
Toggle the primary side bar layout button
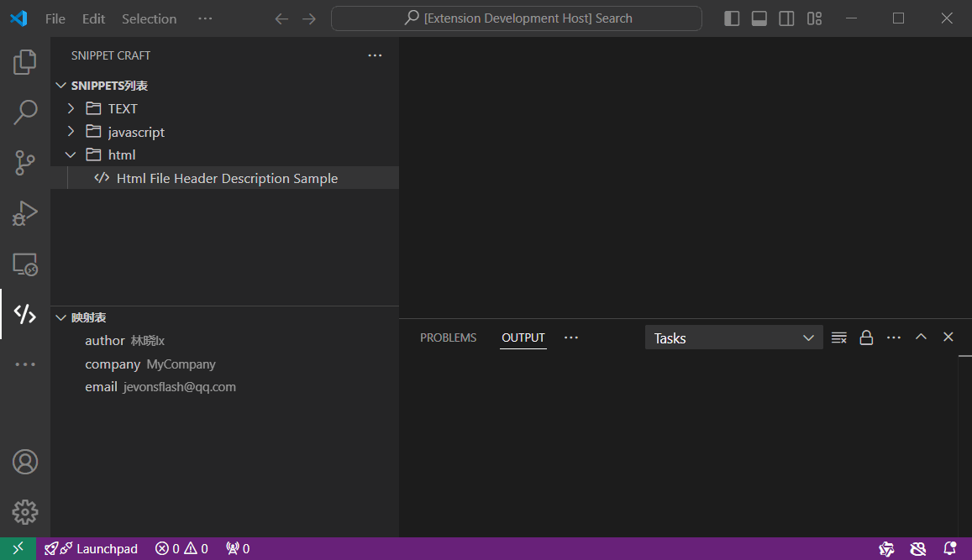click(732, 18)
